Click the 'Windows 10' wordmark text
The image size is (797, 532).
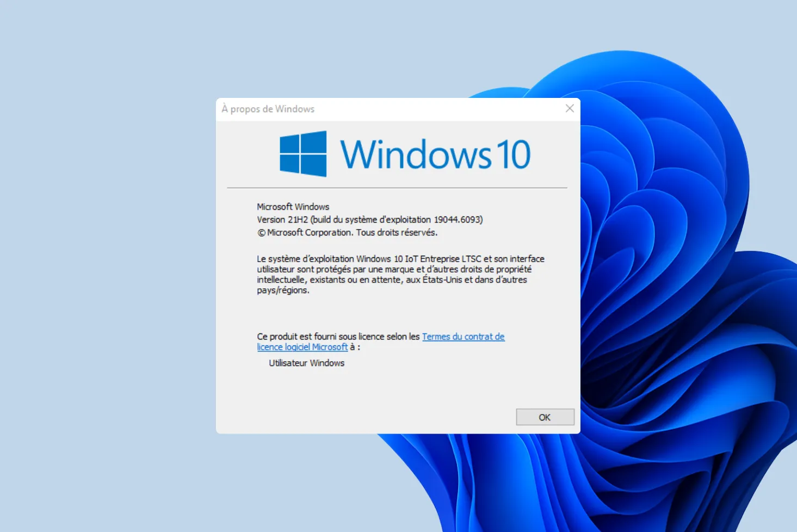tap(435, 154)
